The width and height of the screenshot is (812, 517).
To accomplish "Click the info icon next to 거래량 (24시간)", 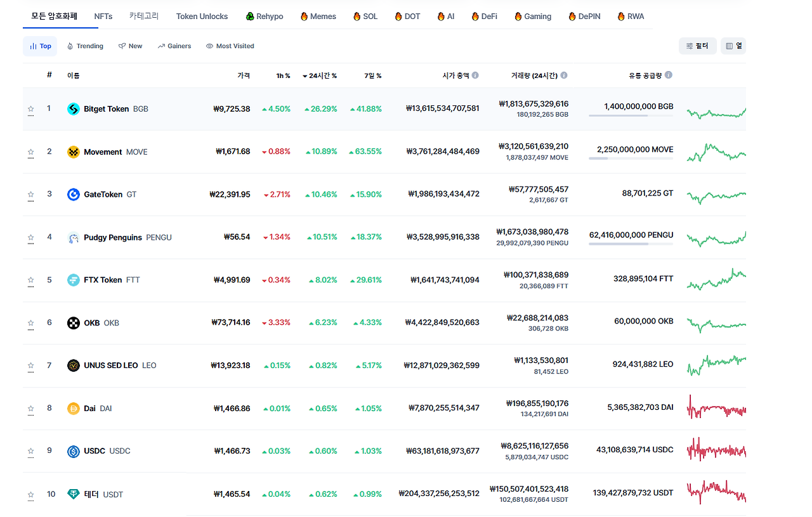I will pos(564,75).
